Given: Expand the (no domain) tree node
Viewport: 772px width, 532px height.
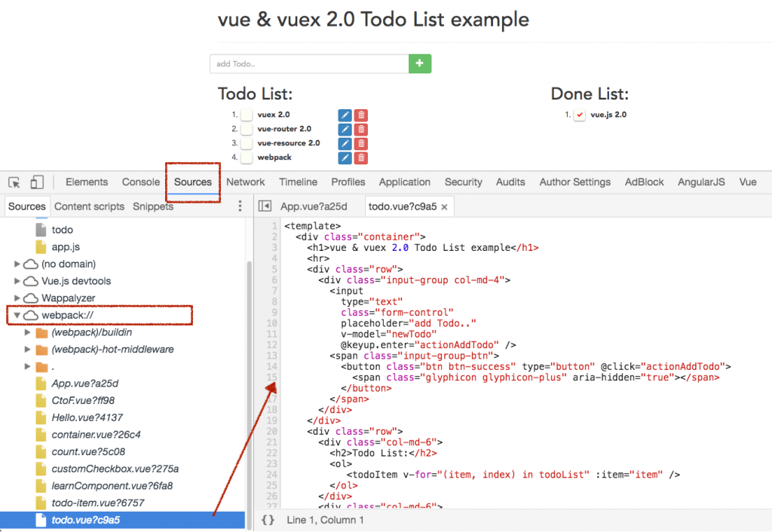Looking at the screenshot, I should tap(17, 264).
